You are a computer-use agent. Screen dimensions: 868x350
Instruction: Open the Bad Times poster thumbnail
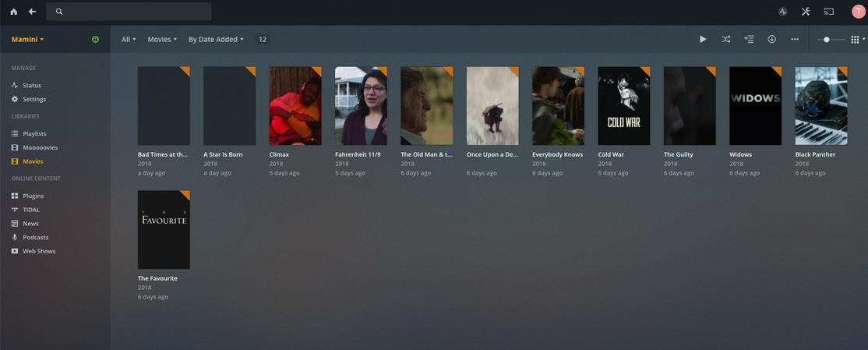[164, 106]
